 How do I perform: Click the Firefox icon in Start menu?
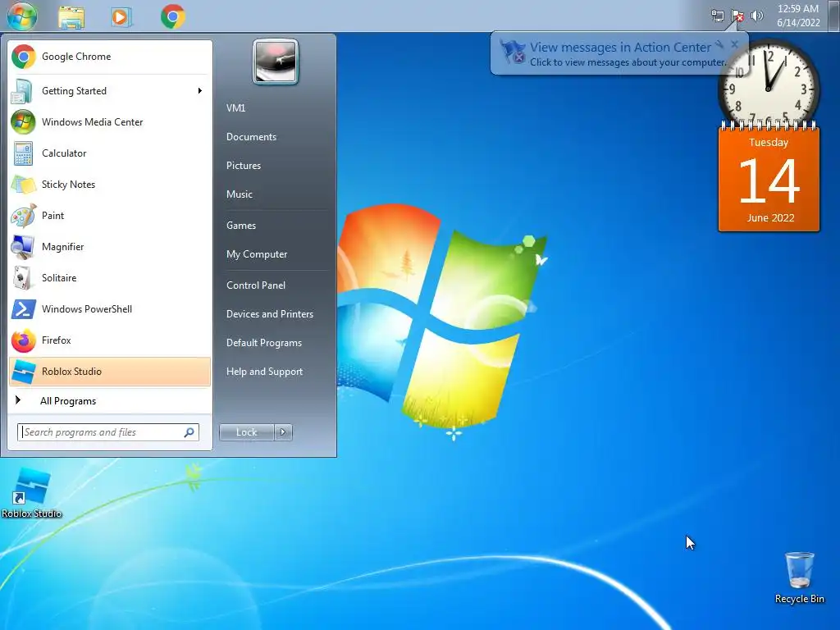point(24,340)
